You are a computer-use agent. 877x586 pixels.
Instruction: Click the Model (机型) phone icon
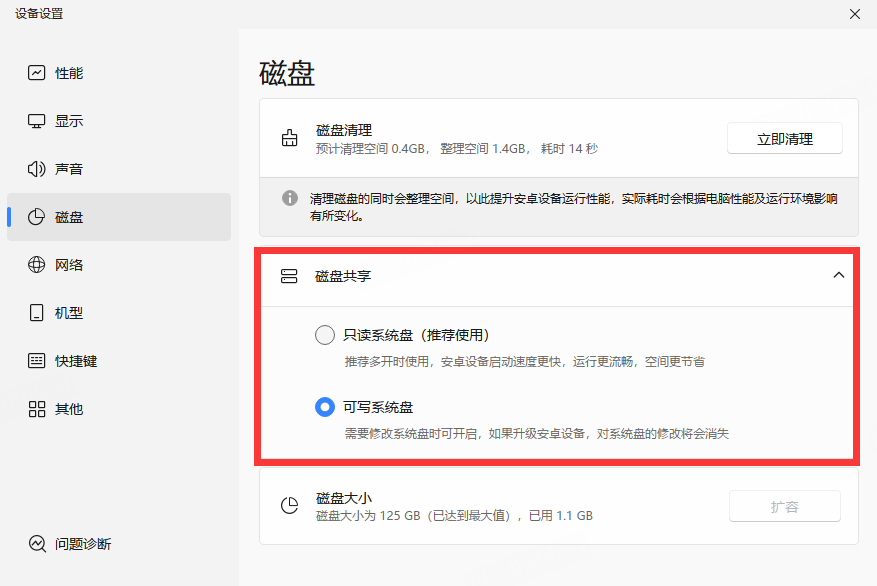click(37, 313)
